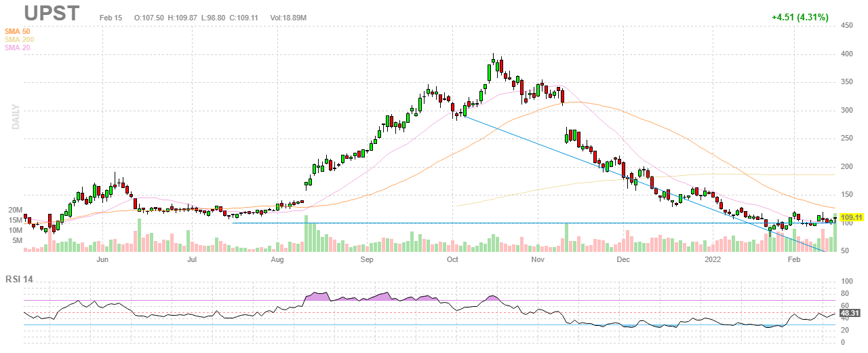Toggle the SMA 20 legend label

pos(17,48)
